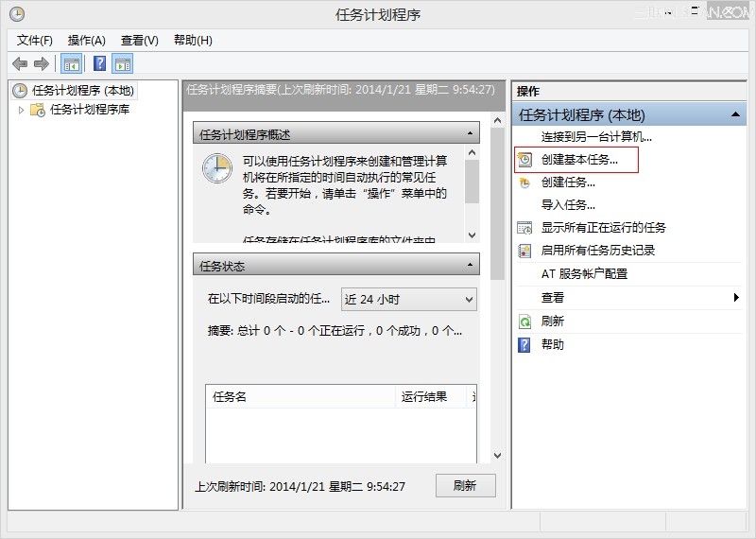Viewport: 756px width, 539px height.
Task: Click the 运行结果 column header
Action: pyautogui.click(x=431, y=396)
